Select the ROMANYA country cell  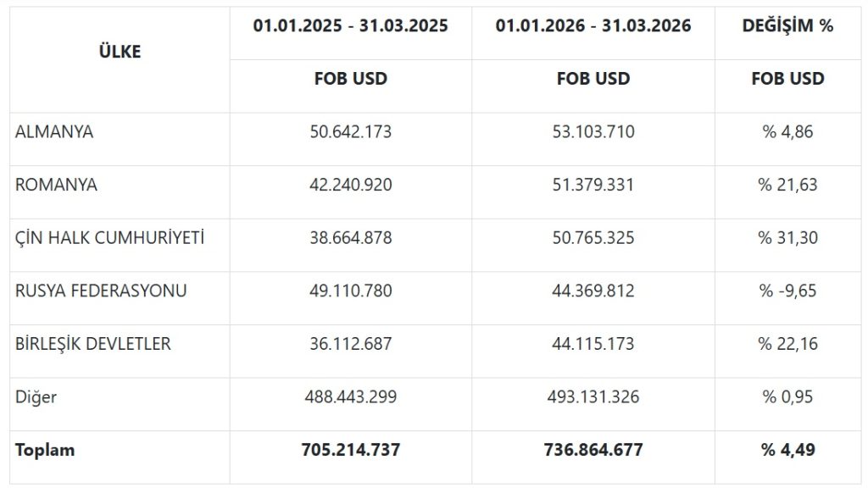click(x=56, y=185)
